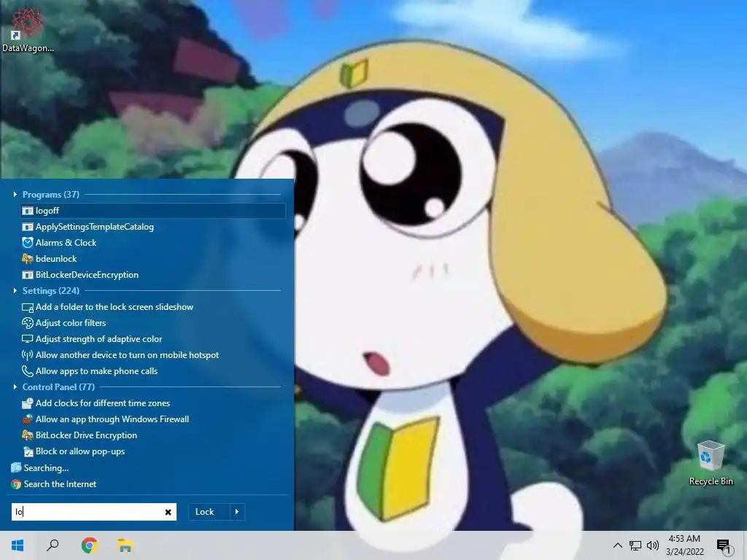This screenshot has width=747, height=560.
Task: Click the Search the Internet text
Action: (x=60, y=484)
